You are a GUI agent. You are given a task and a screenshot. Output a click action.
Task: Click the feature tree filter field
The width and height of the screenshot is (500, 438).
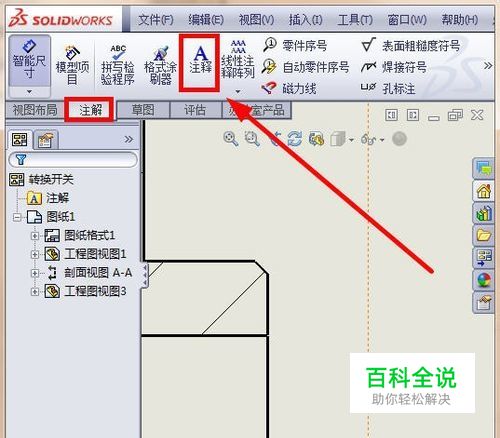73,160
